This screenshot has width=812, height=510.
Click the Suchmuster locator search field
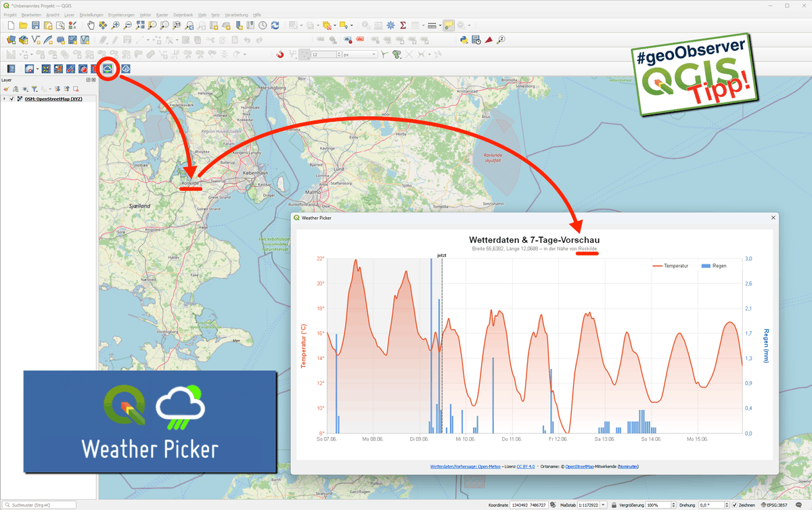coord(39,505)
